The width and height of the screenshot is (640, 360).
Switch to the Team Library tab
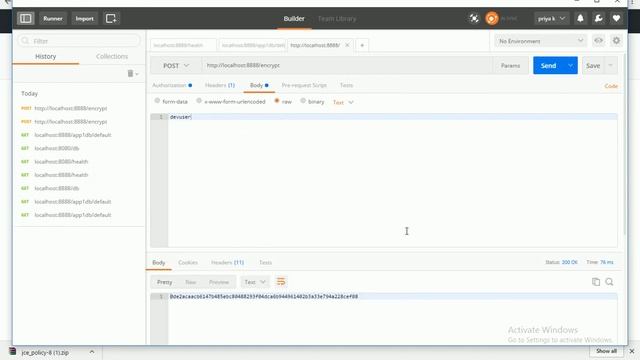pos(337,19)
